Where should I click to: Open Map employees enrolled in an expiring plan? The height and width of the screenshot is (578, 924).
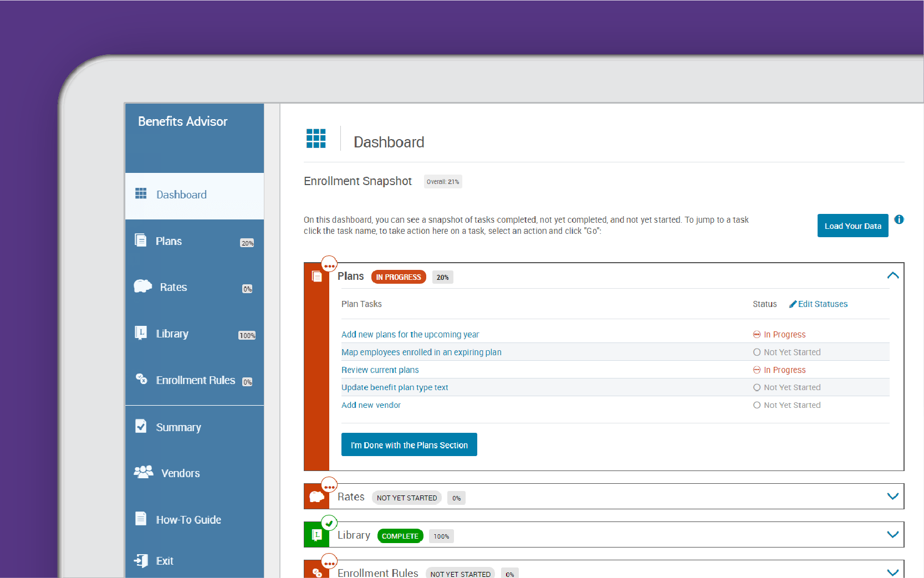pyautogui.click(x=421, y=352)
